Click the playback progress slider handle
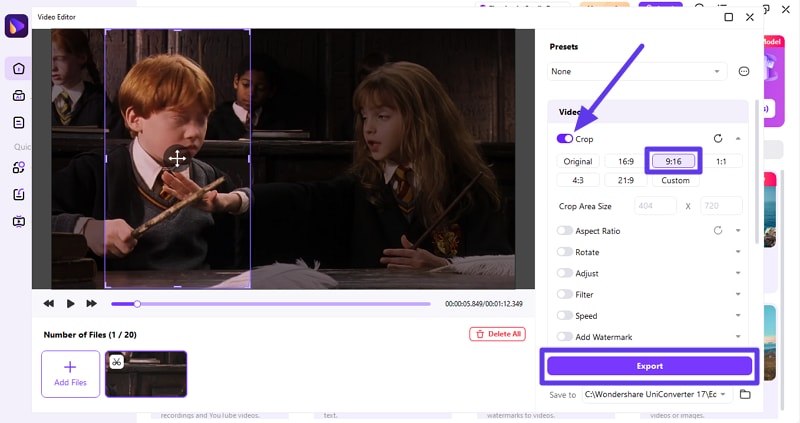Screen dimensions: 800x423 point(137,304)
